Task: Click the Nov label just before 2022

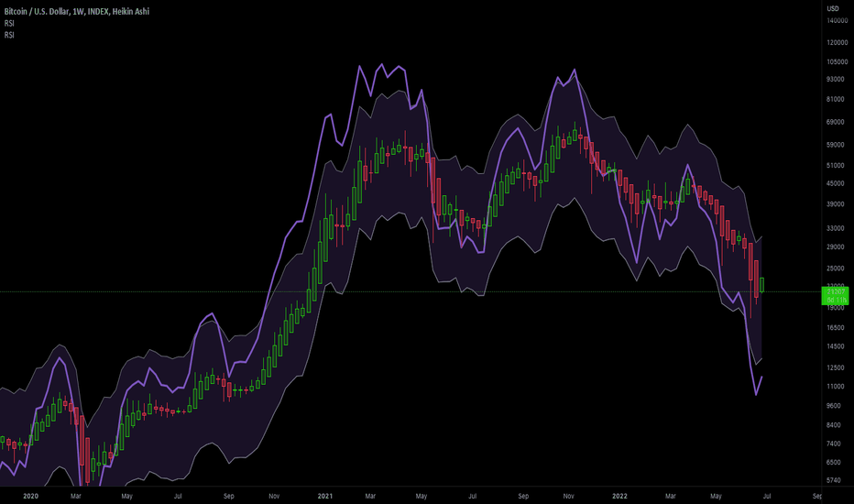Action: 569,496
